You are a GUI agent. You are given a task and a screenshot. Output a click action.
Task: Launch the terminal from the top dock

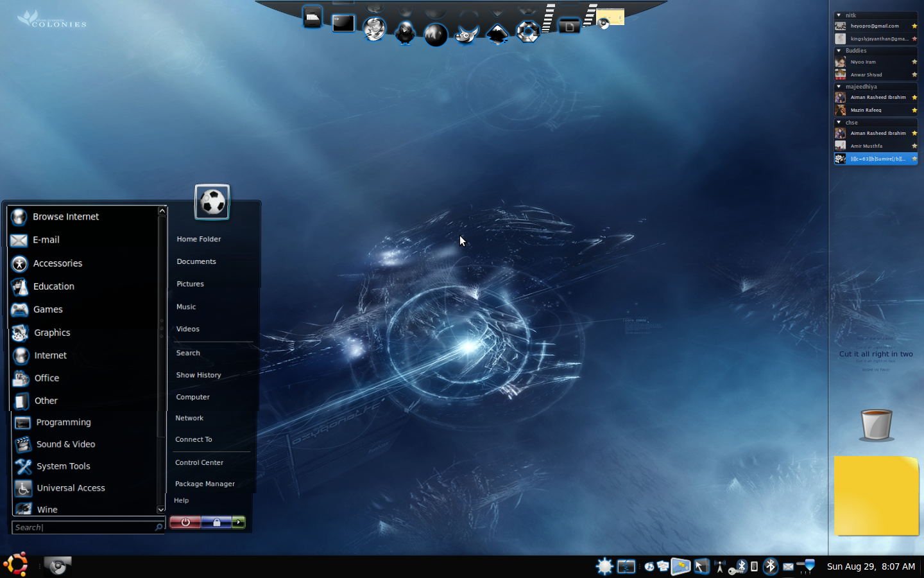click(343, 24)
